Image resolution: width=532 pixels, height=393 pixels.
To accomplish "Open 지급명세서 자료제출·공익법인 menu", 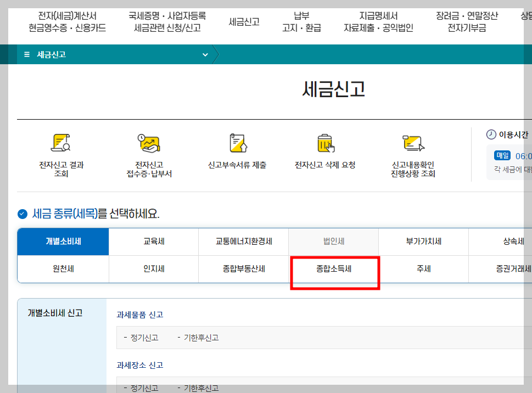I will 378,22.
